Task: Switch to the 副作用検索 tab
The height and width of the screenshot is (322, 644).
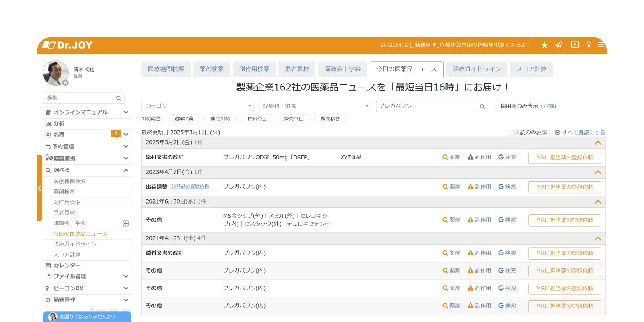Action: [254, 69]
